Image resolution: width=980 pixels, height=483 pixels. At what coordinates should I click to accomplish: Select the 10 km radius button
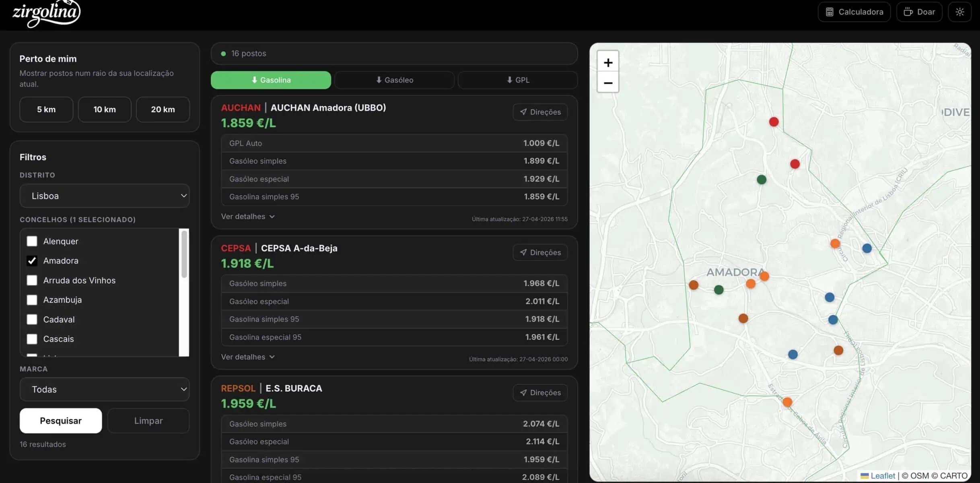point(105,109)
